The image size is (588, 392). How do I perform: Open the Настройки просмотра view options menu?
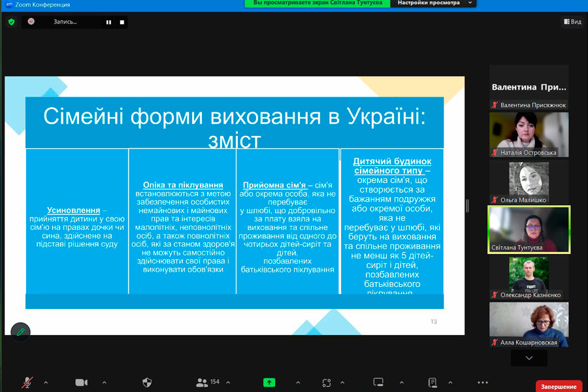coord(433,3)
